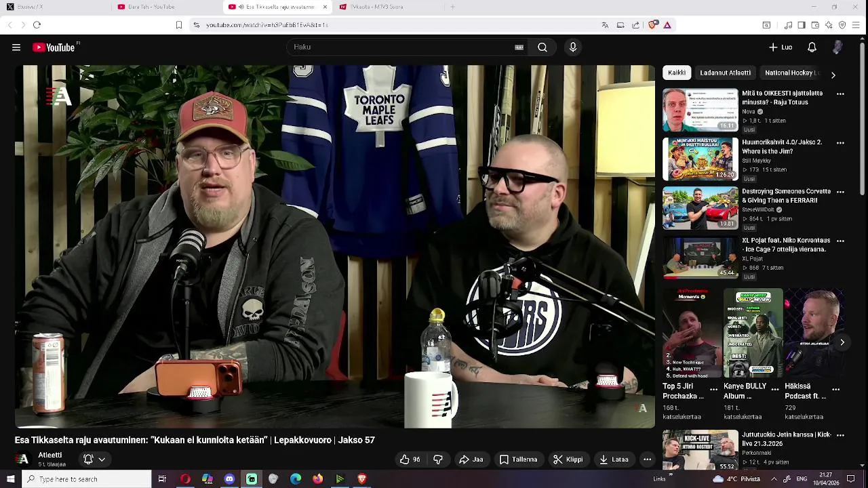Open Brave Rewards triangle icon
Screen dimensions: 868x488
667,25
